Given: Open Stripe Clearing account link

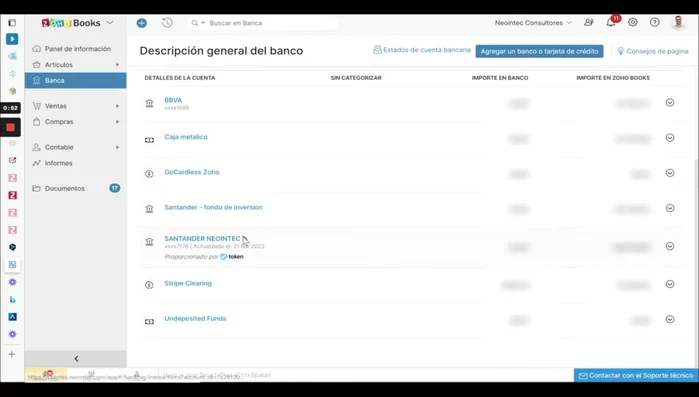Looking at the screenshot, I should coord(188,283).
